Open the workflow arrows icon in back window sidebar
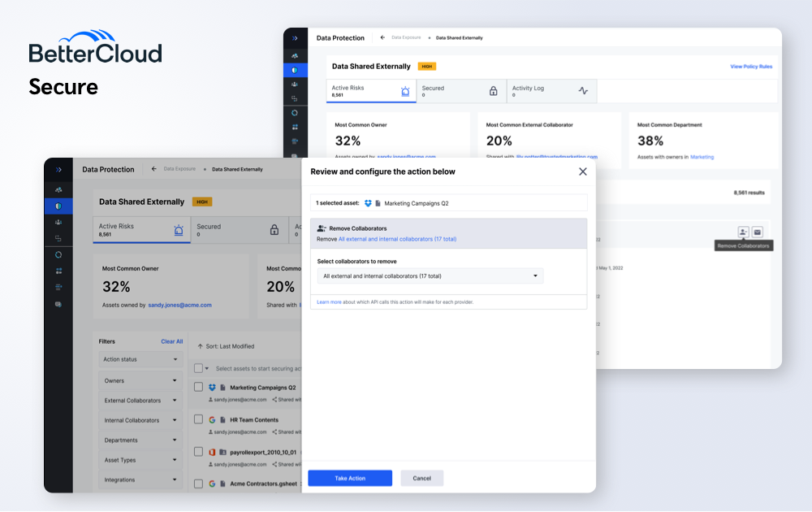812x512 pixels. pyautogui.click(x=295, y=98)
